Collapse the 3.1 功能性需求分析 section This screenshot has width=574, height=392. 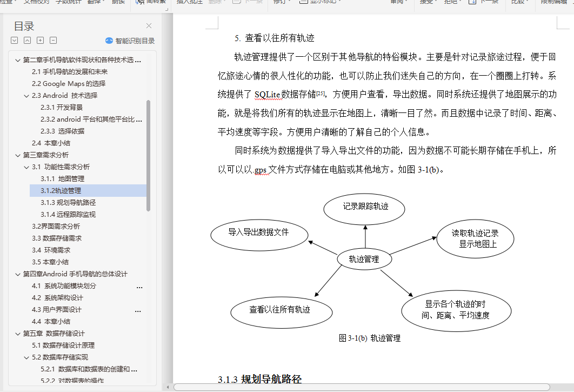tap(26, 168)
